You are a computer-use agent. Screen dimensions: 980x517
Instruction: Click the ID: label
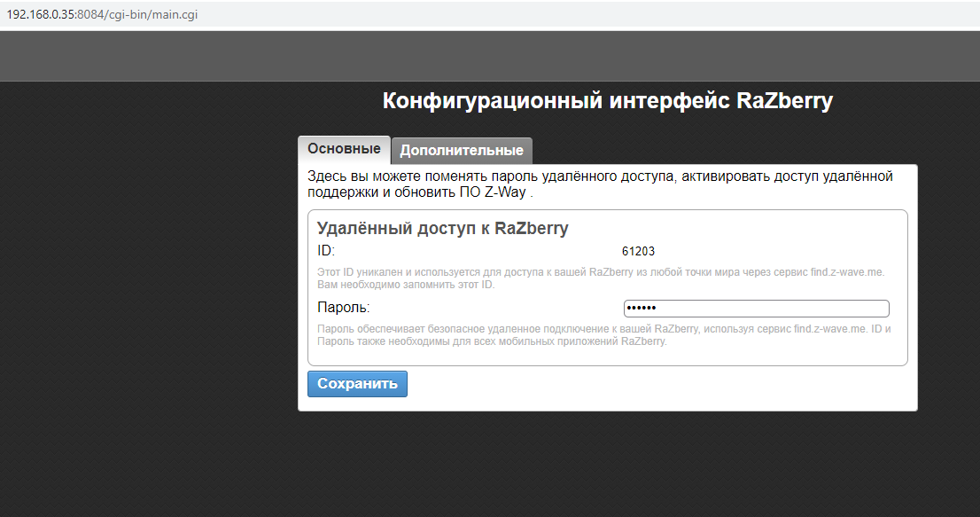click(325, 251)
